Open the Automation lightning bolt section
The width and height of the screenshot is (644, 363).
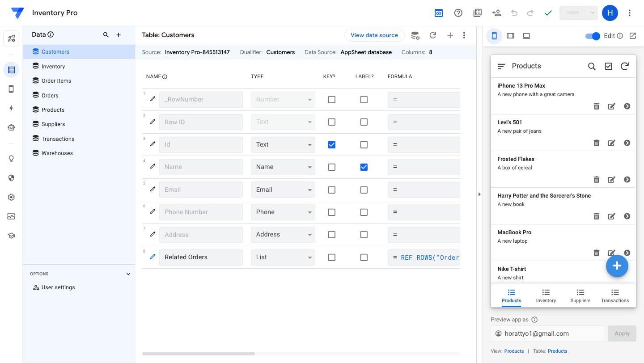[x=11, y=108]
